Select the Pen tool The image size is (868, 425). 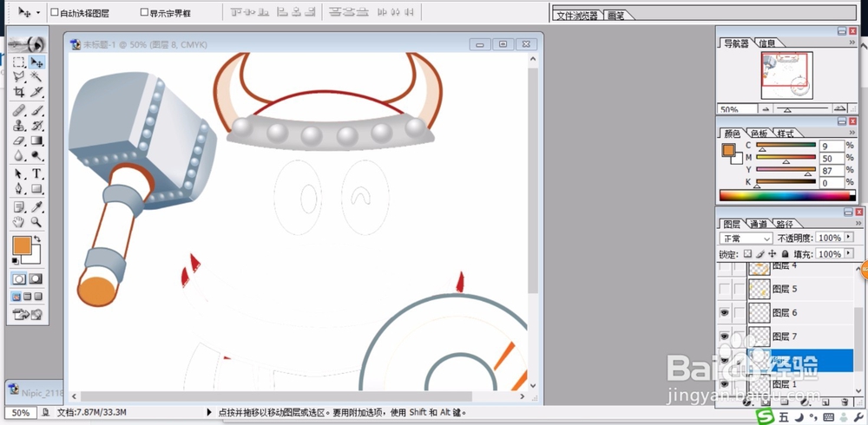[x=19, y=189]
